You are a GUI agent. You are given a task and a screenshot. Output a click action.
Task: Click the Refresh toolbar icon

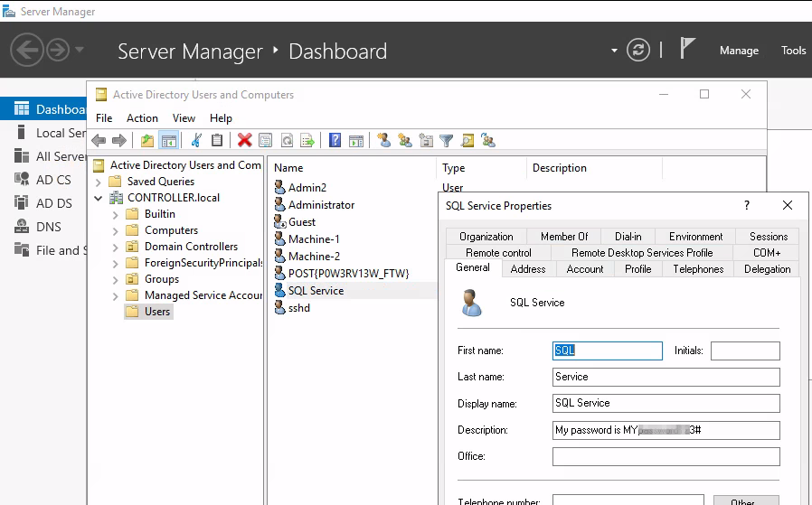pyautogui.click(x=287, y=140)
